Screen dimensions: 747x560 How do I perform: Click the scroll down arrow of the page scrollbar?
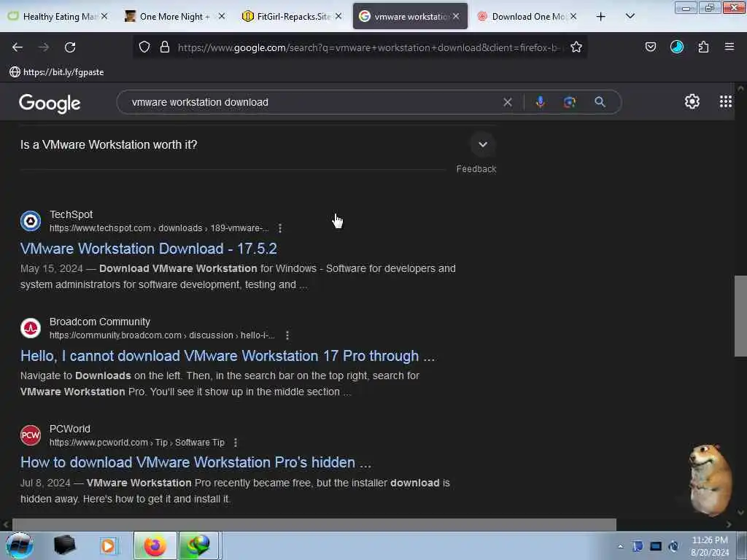(x=740, y=513)
